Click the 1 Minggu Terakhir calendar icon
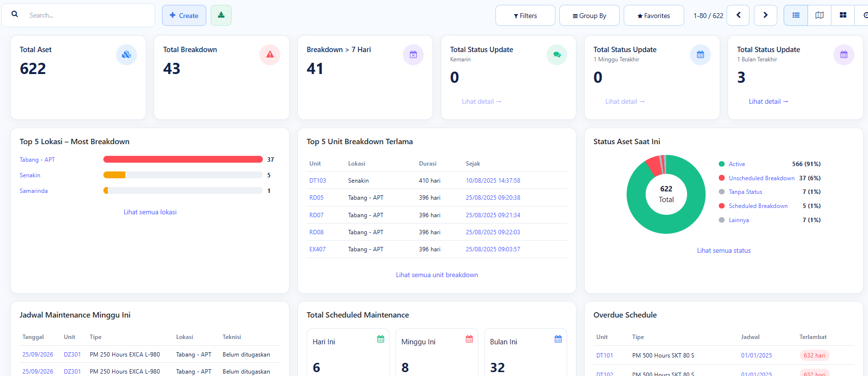Screen dimensions: 868x376 700,55
